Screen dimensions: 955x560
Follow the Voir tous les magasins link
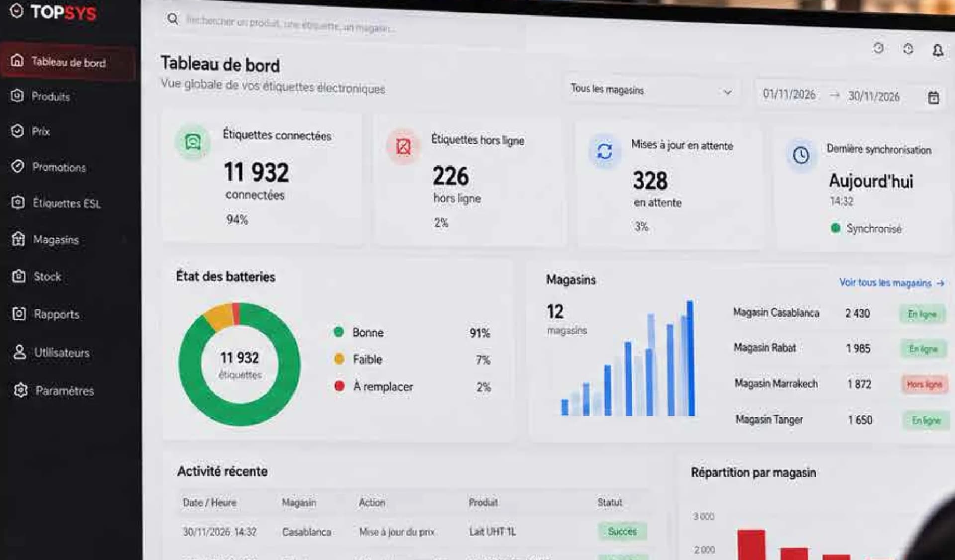click(892, 282)
